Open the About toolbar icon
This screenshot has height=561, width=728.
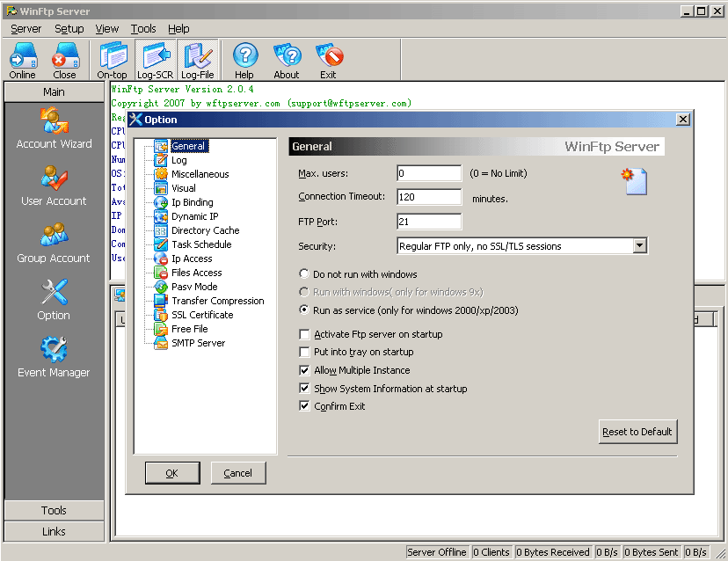coord(286,60)
